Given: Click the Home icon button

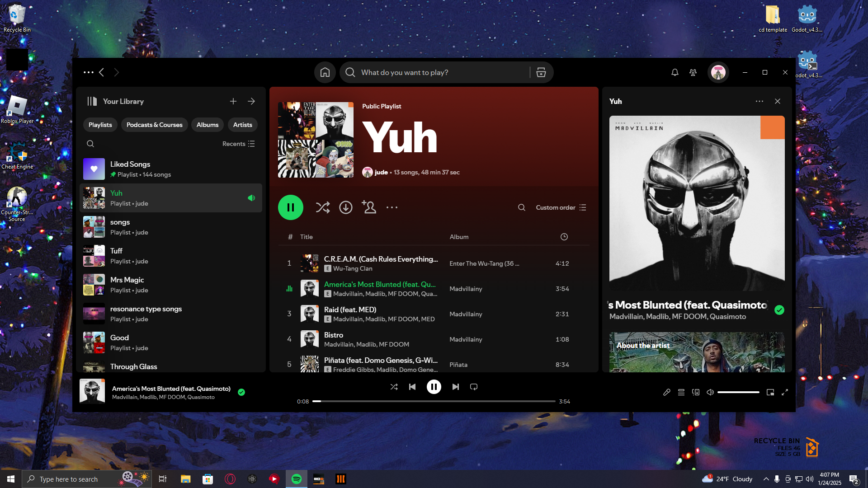Looking at the screenshot, I should [x=325, y=72].
